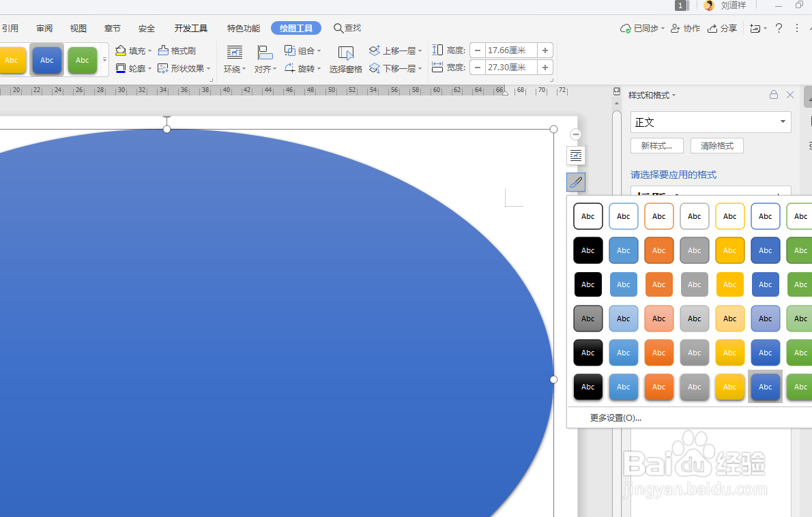Choose orange filled Abc style in second row
Viewport: 812px width, 517px height.
click(658, 250)
